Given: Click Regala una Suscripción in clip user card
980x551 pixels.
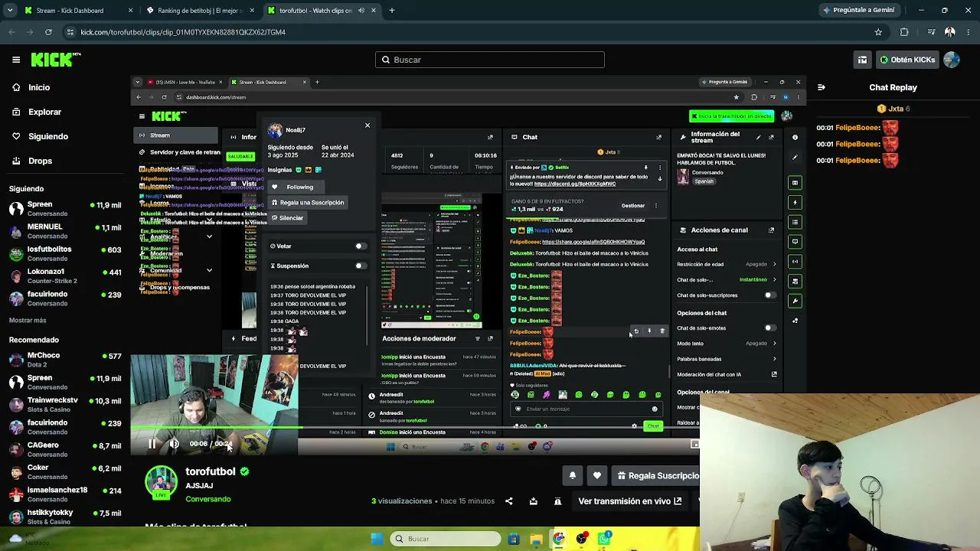Looking at the screenshot, I should 308,203.
